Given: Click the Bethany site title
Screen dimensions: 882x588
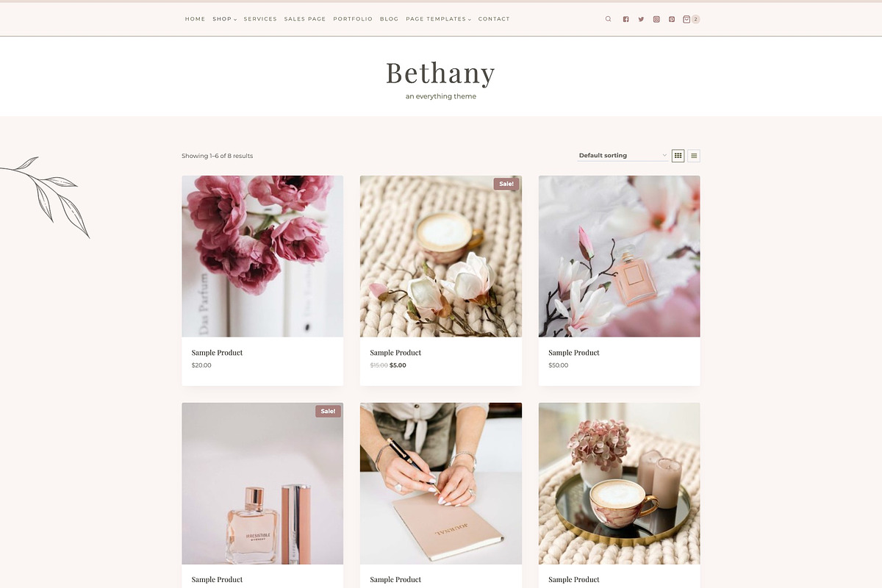Looking at the screenshot, I should (x=440, y=73).
